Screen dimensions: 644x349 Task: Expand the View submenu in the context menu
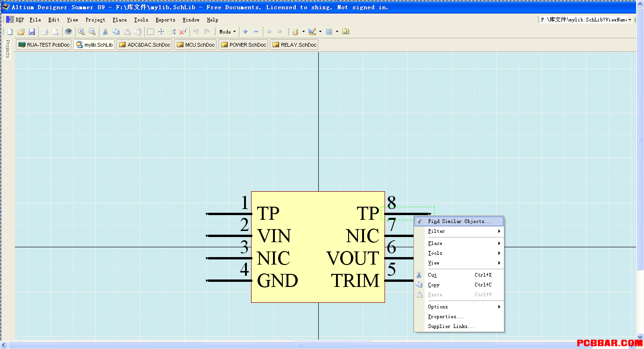pyautogui.click(x=459, y=263)
